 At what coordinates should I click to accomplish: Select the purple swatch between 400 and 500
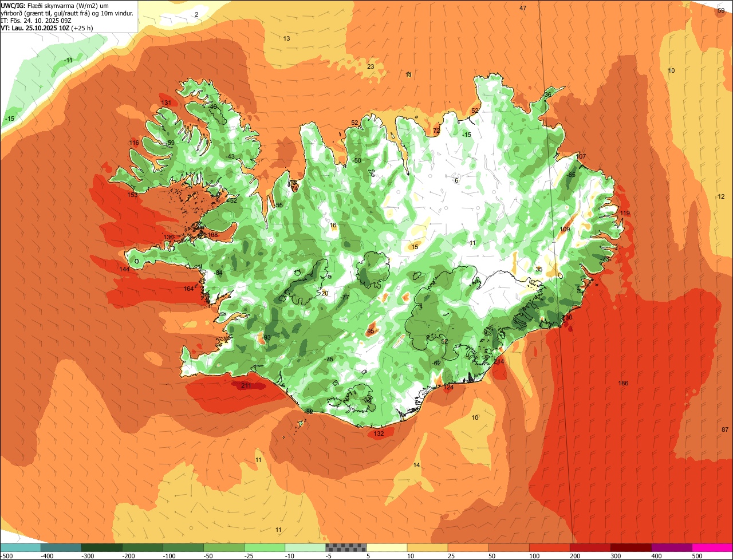(x=671, y=547)
